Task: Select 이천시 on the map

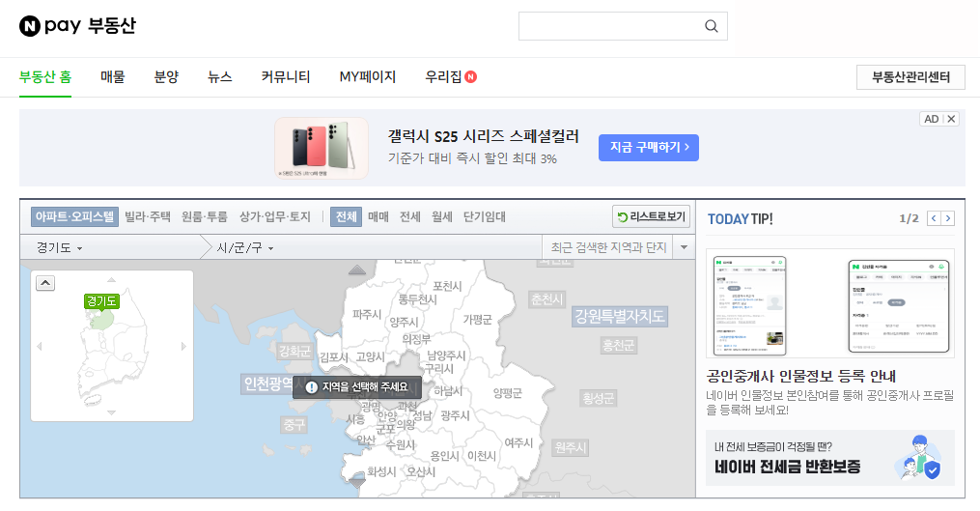Action: click(x=482, y=457)
